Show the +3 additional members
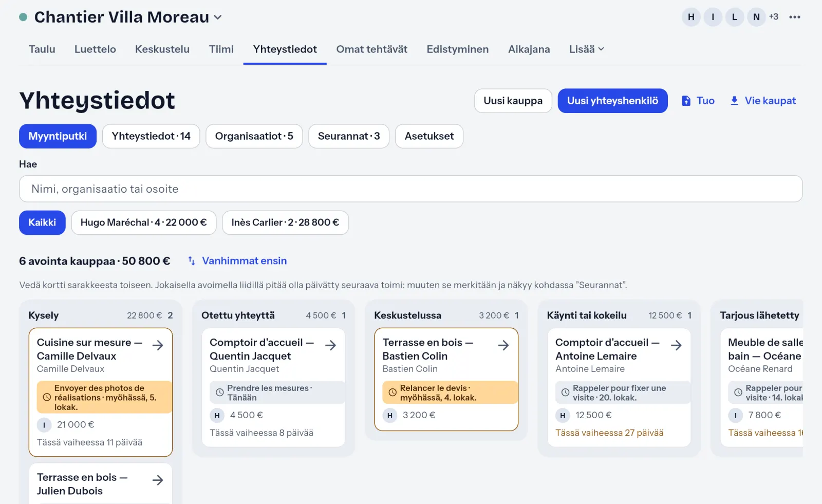Screen dimensions: 822x504 tap(774, 17)
